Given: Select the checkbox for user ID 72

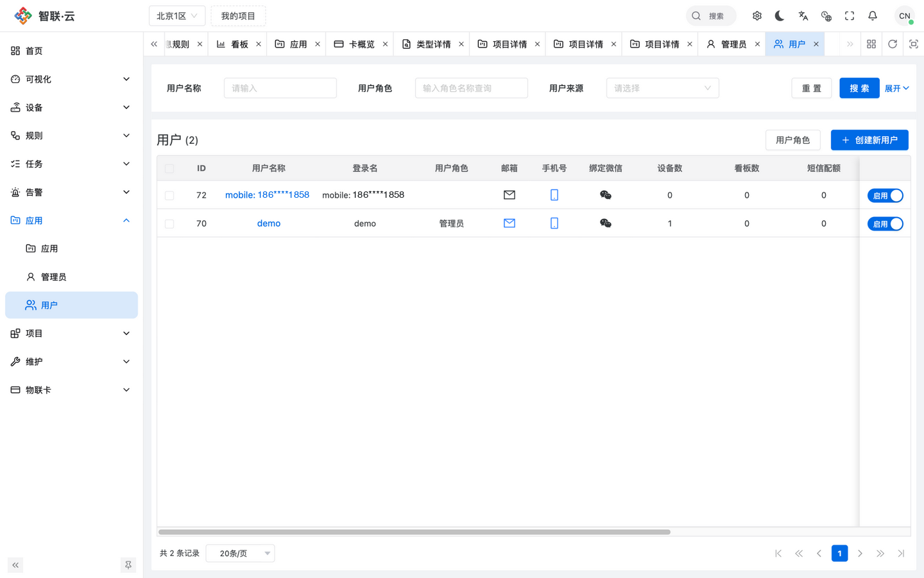Looking at the screenshot, I should pos(169,195).
